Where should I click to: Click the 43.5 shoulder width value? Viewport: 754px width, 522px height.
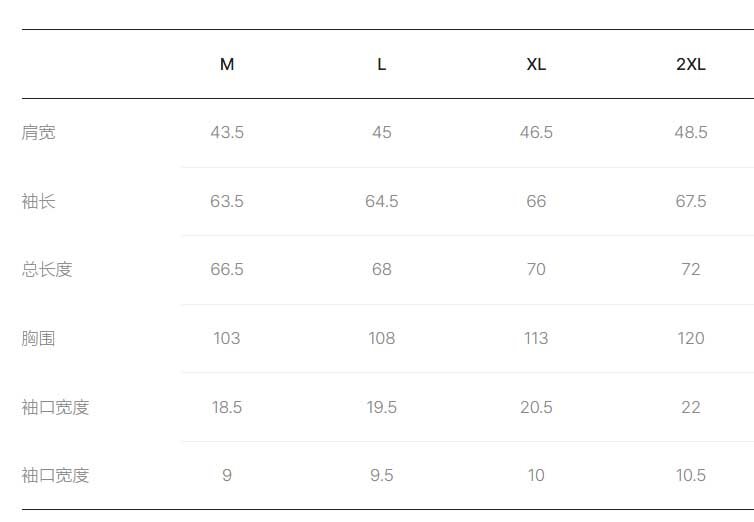point(227,132)
